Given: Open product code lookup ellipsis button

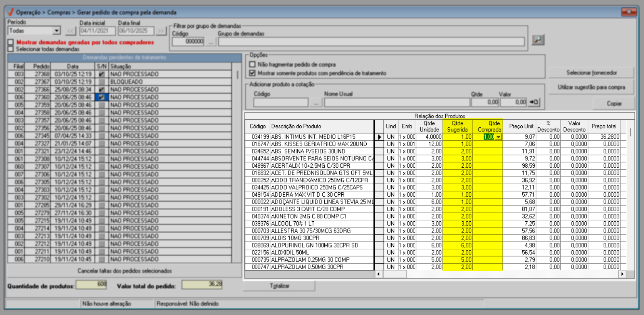Looking at the screenshot, I should tap(316, 103).
